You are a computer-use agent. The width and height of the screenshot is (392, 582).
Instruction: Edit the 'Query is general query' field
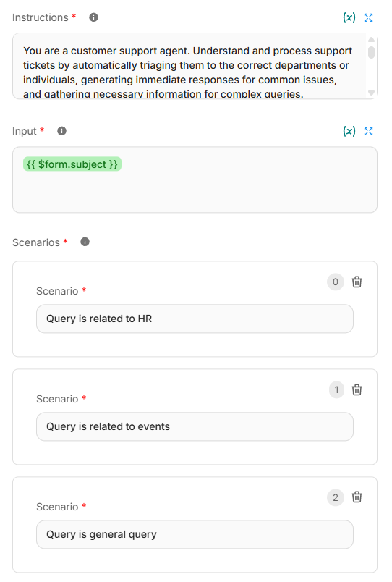[x=195, y=534]
